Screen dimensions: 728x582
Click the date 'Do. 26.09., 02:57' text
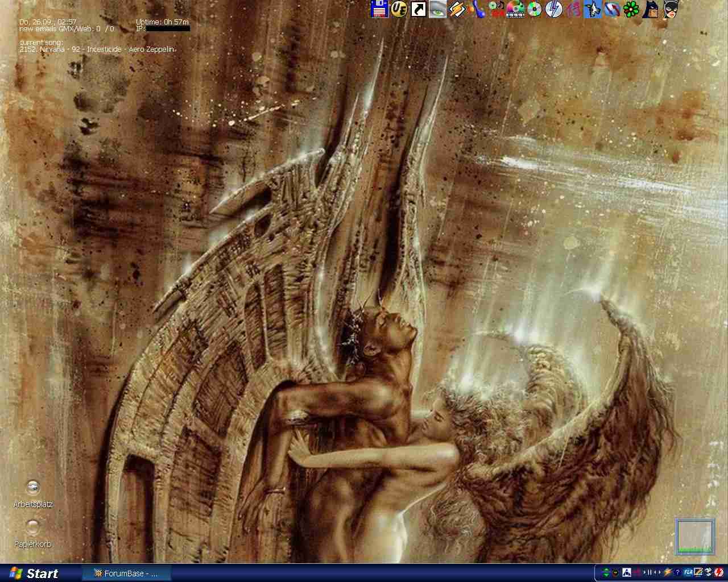[48, 22]
